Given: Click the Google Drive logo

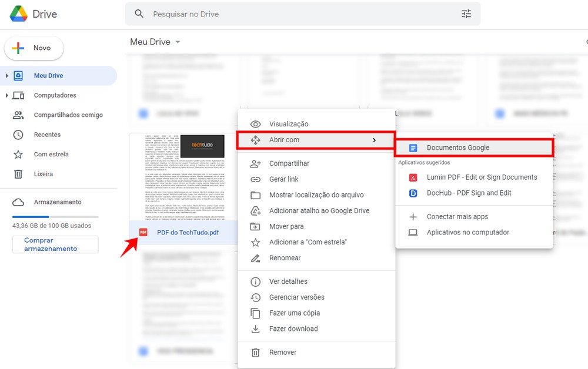Looking at the screenshot, I should point(19,14).
